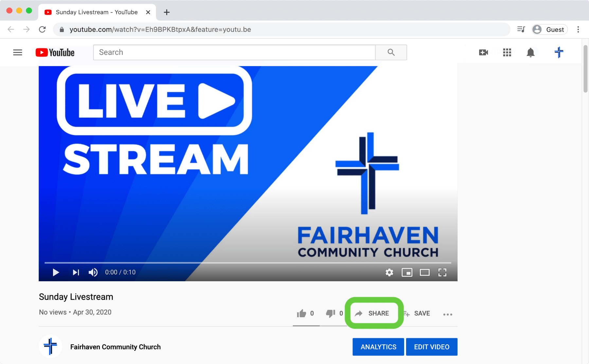
Task: Open Fairhaven Community Church channel name
Action: pyautogui.click(x=116, y=347)
